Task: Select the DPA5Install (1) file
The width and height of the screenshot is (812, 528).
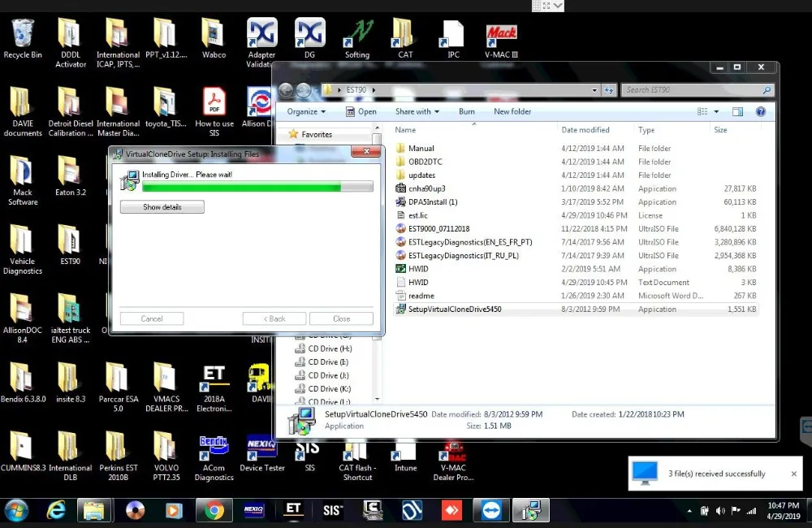Action: click(575, 202)
